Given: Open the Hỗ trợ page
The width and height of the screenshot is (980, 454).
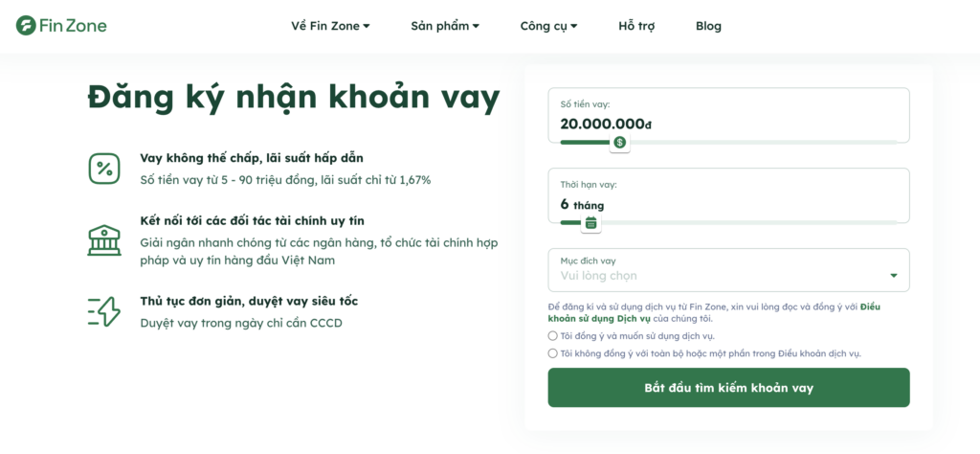Looking at the screenshot, I should 636,26.
